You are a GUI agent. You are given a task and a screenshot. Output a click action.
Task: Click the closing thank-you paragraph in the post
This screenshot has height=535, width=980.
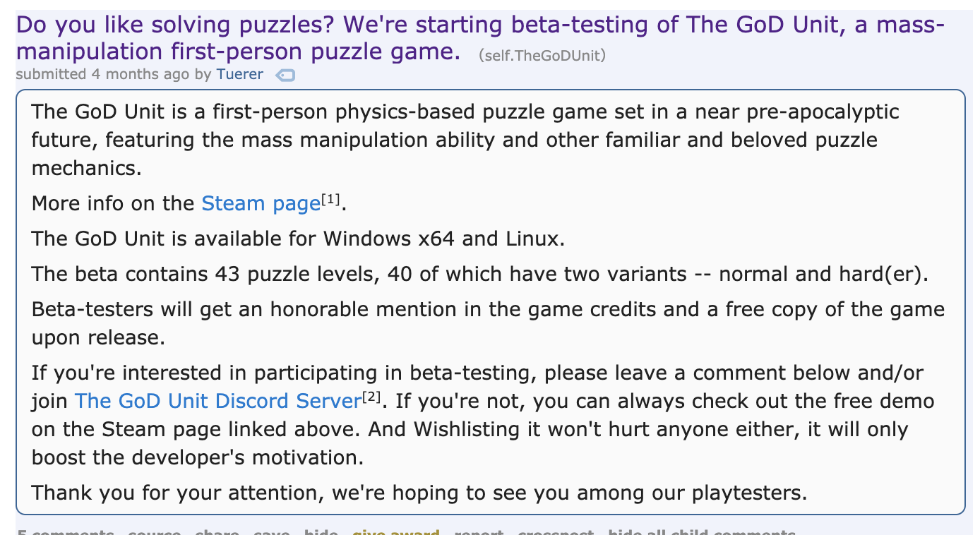[419, 492]
